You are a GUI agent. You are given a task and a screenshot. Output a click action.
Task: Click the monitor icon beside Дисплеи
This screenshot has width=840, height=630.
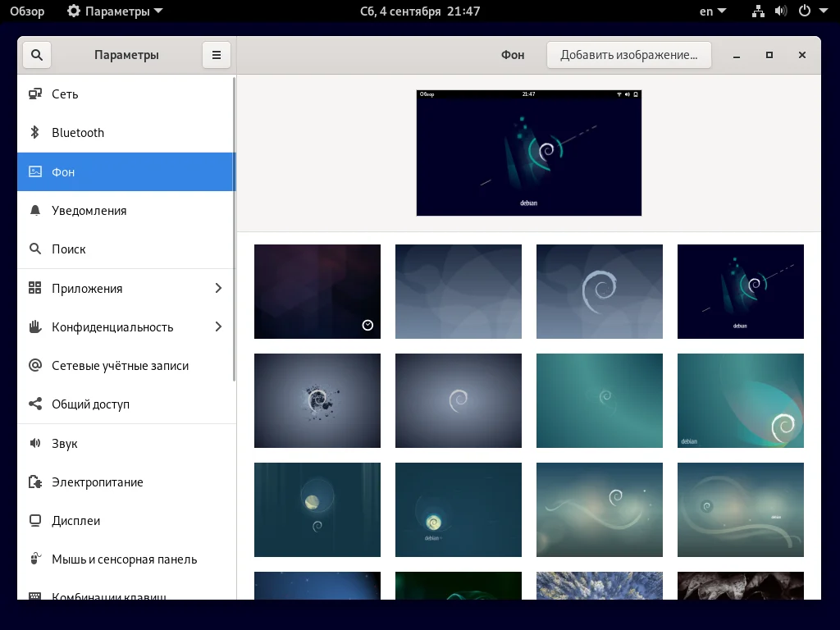(x=34, y=520)
